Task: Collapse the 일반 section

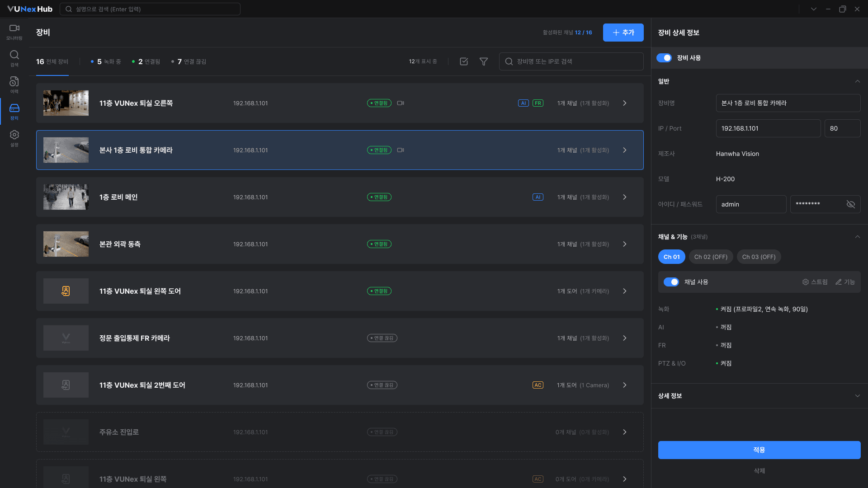Action: (x=858, y=81)
